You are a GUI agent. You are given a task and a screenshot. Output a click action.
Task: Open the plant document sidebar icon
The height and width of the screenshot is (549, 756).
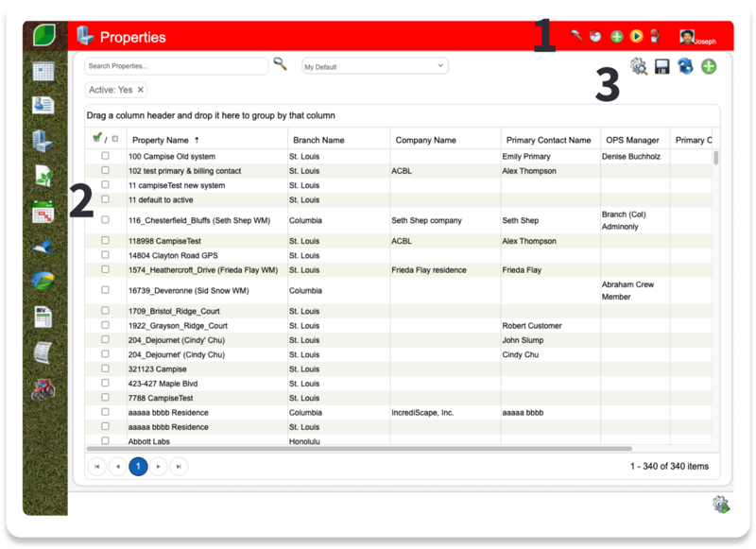[x=43, y=176]
